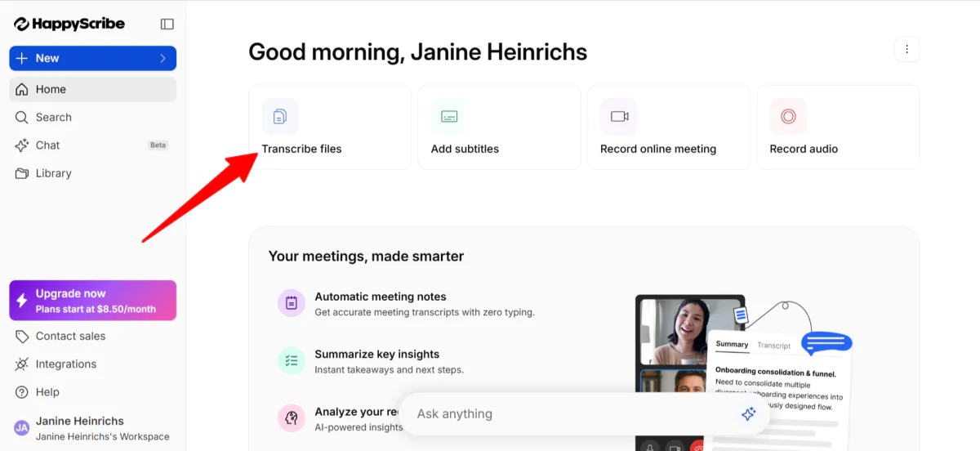Screen dimensions: 980x451
Task: Open Janine Heinrichs workspace menu
Action: [x=93, y=428]
